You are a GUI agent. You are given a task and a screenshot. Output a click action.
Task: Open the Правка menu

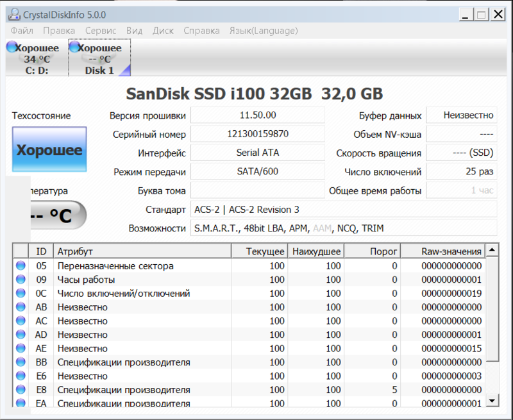click(x=59, y=31)
